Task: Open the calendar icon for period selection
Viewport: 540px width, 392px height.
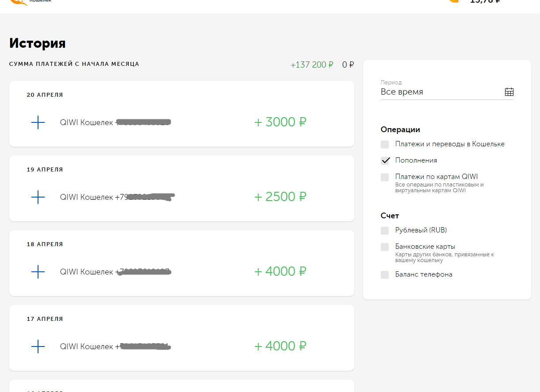Action: pos(509,92)
